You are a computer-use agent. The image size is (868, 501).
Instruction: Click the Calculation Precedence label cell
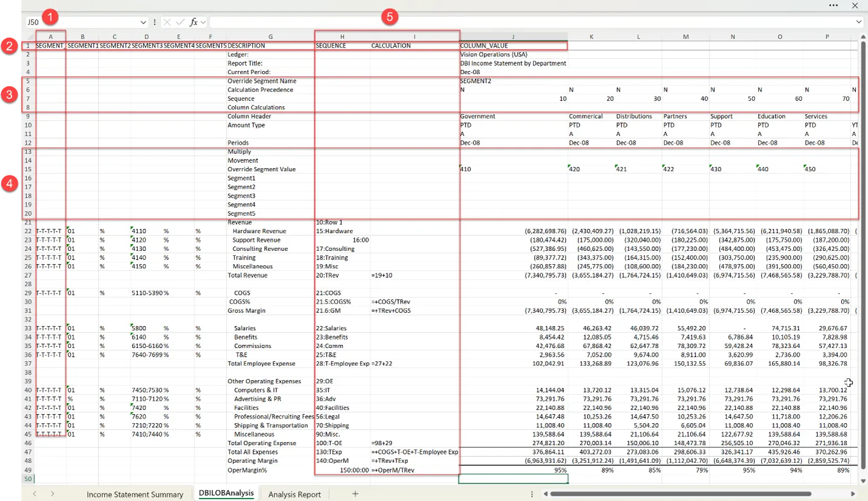270,89
